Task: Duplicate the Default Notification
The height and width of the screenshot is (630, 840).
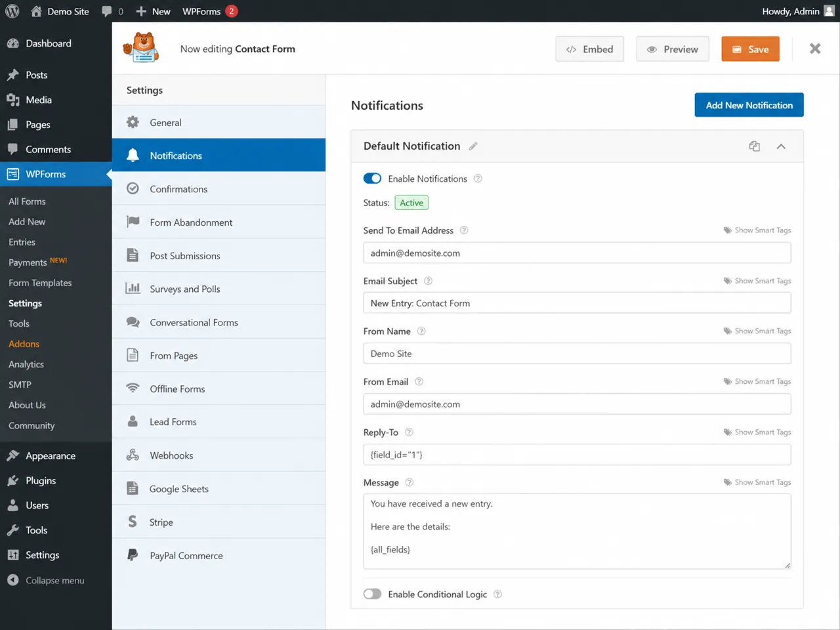Action: (755, 146)
